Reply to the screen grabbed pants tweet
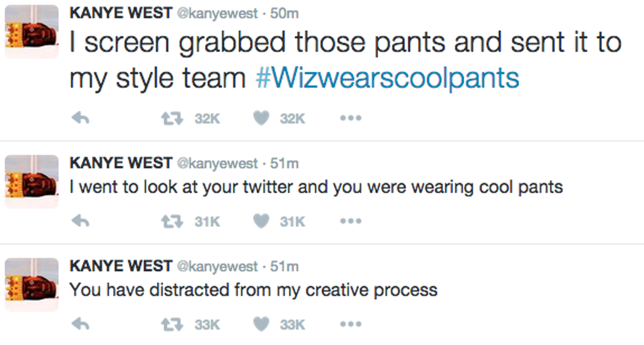The height and width of the screenshot is (345, 644). click(80, 118)
